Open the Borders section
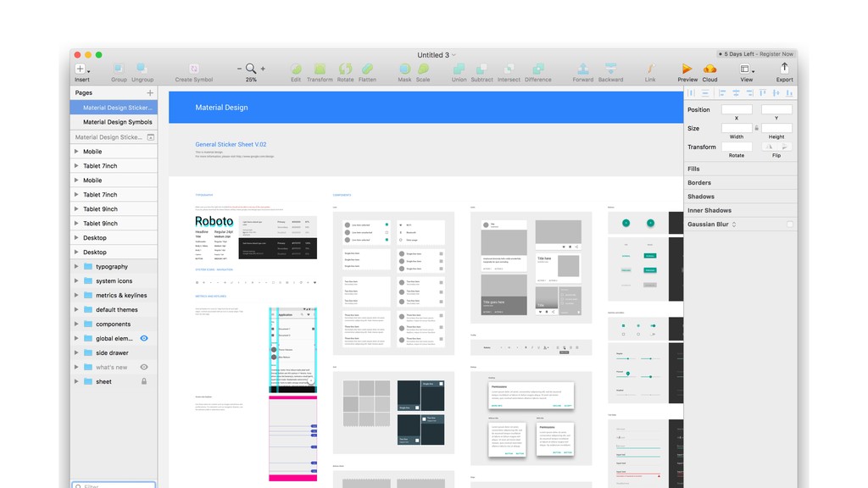 (x=741, y=183)
